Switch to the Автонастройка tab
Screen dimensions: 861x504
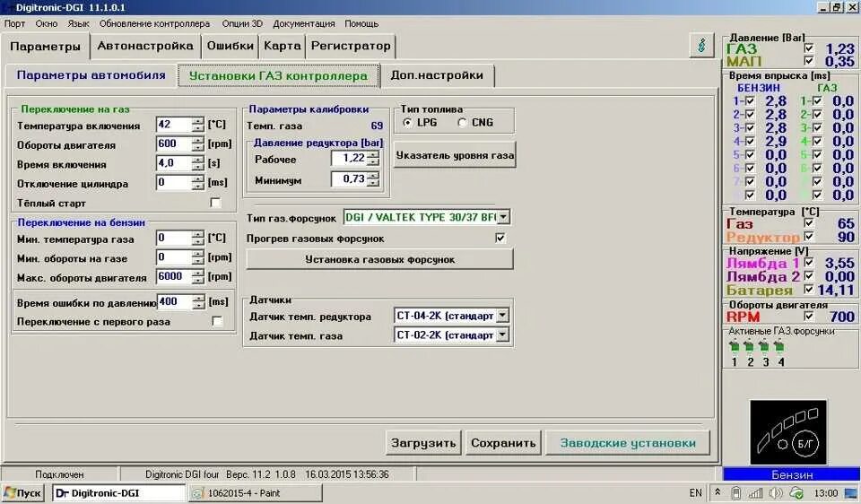145,46
